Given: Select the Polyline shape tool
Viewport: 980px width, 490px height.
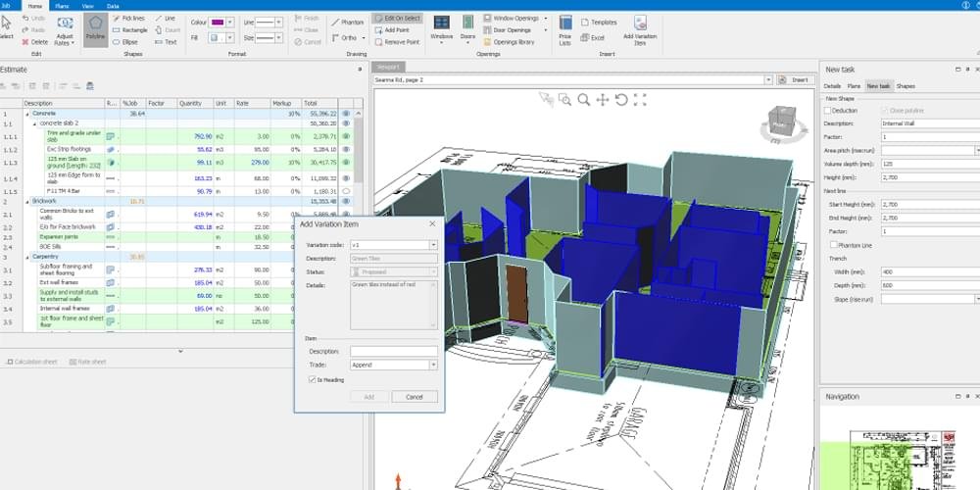Looking at the screenshot, I should click(x=96, y=28).
